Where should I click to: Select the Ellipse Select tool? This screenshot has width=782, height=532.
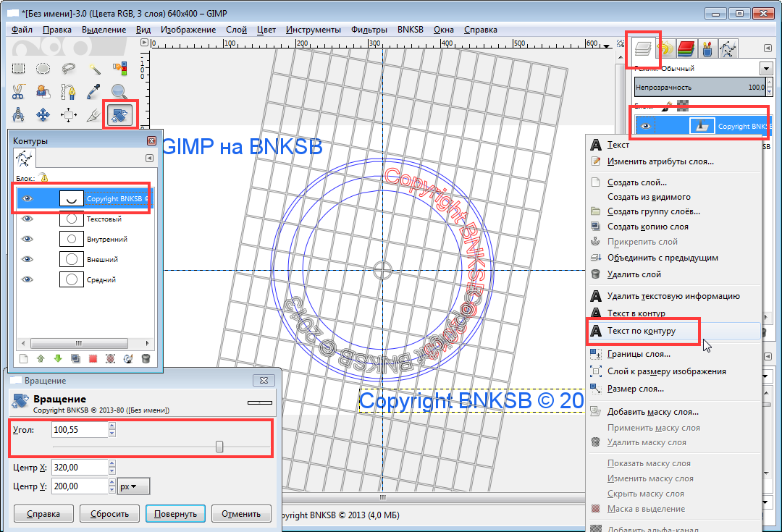point(43,68)
